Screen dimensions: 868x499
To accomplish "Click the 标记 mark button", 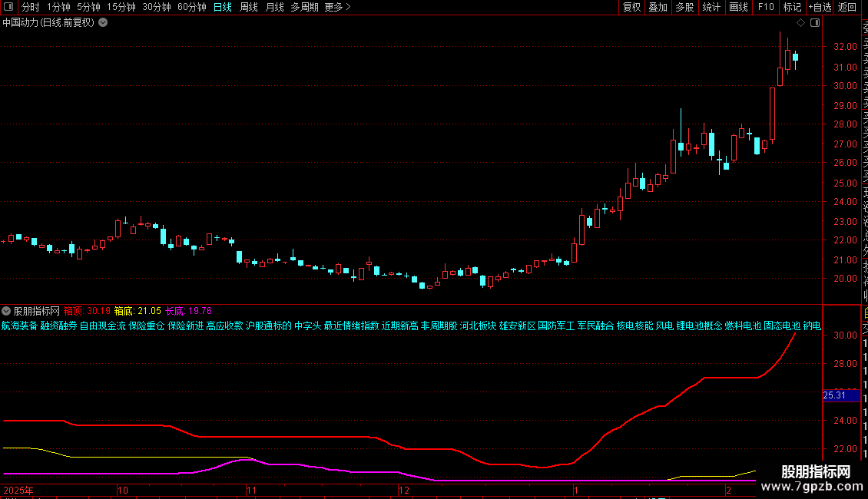I will click(792, 7).
